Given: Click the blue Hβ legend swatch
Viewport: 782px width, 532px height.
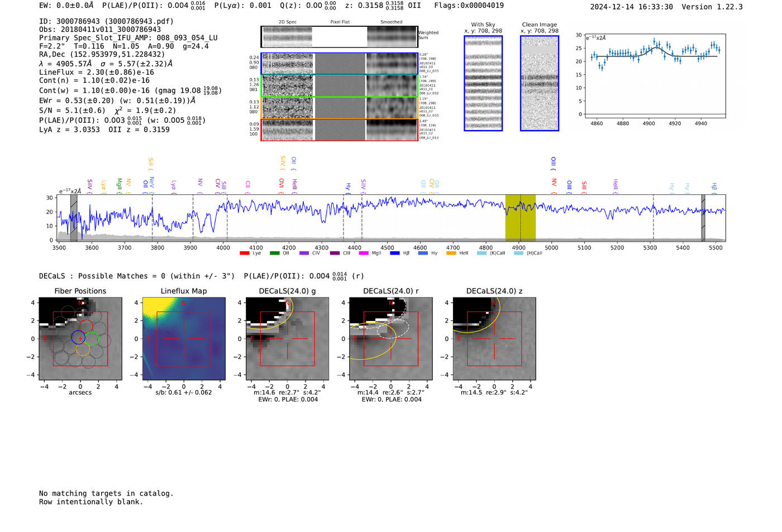Looking at the screenshot, I should tap(395, 253).
